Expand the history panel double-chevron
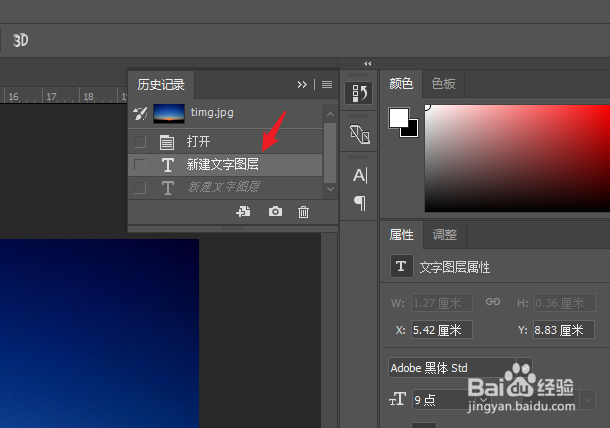 (x=302, y=84)
